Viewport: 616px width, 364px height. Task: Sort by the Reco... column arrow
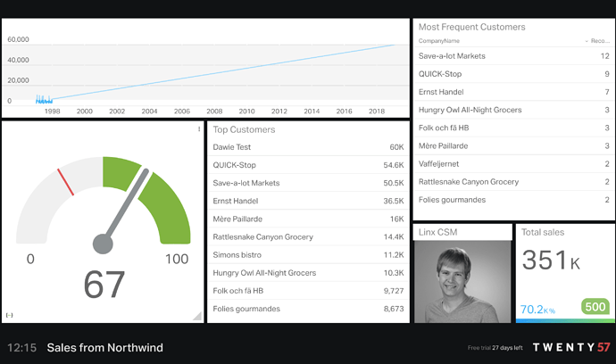pyautogui.click(x=587, y=41)
